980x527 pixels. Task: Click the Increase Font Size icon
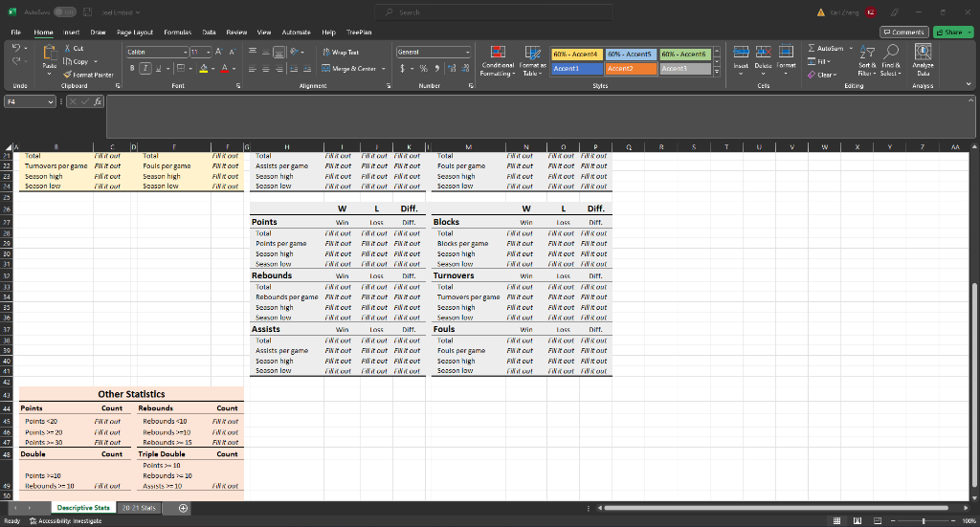[219, 53]
